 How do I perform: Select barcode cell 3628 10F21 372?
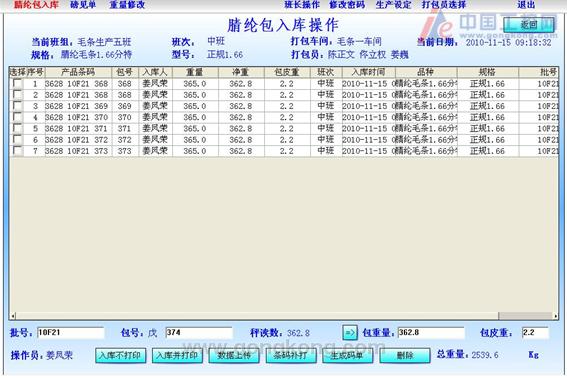tap(77, 140)
